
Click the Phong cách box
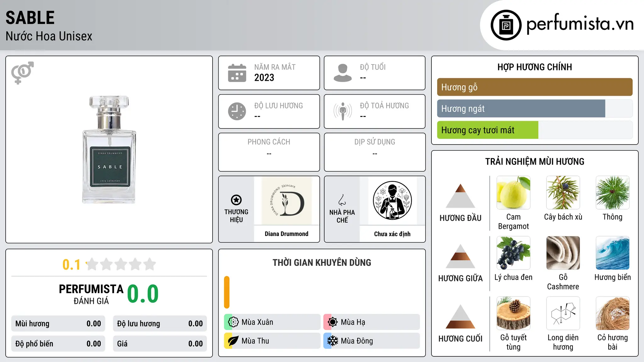(269, 152)
